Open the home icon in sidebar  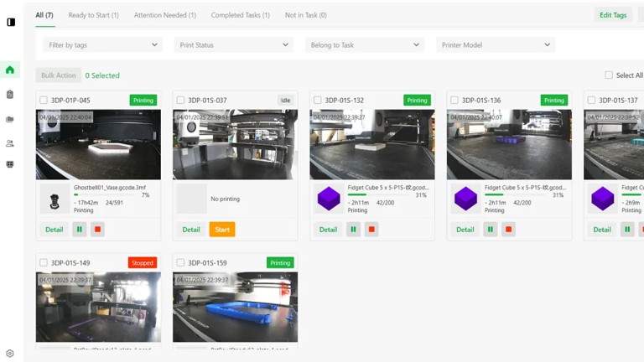click(10, 70)
